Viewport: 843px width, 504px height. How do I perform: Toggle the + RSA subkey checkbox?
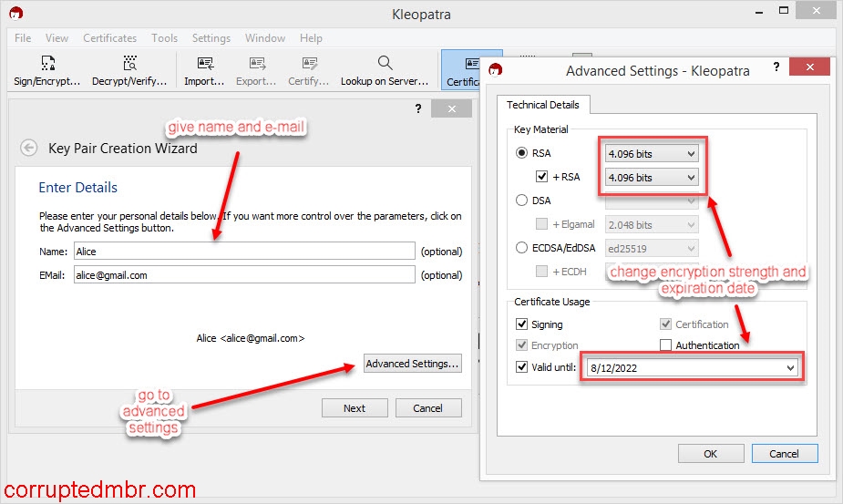(542, 177)
